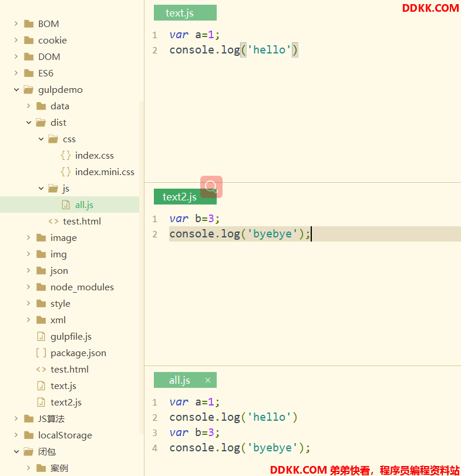Image resolution: width=461 pixels, height=476 pixels.
Task: Click the sidebar vertical scrollbar
Action: coord(141,267)
